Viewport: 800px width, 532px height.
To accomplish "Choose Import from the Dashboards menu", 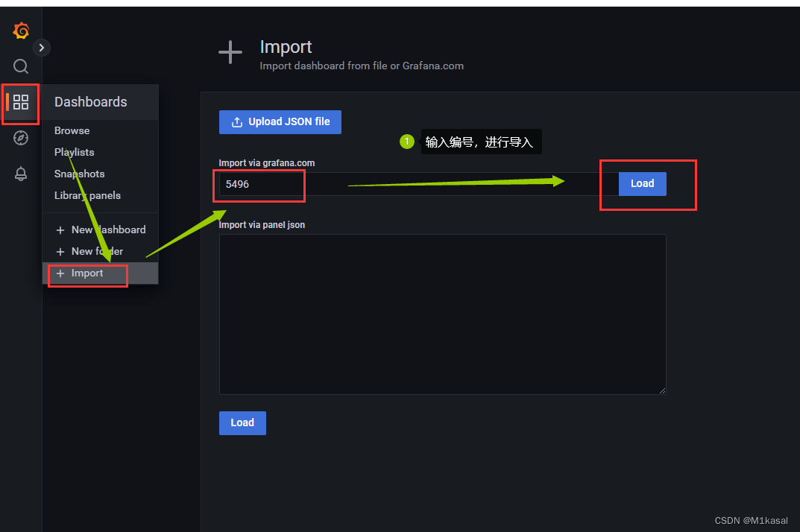I will click(101, 273).
